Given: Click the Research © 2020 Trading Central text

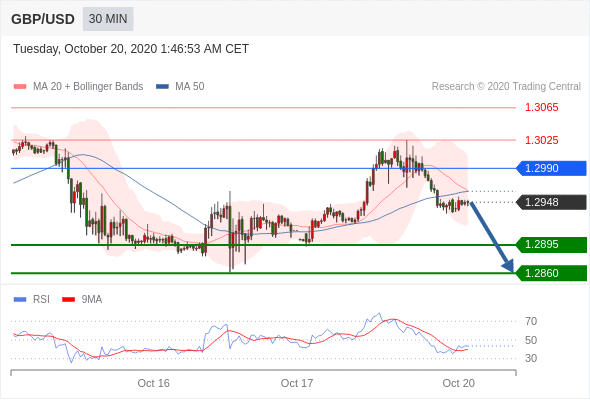Looking at the screenshot, I should coord(506,87).
